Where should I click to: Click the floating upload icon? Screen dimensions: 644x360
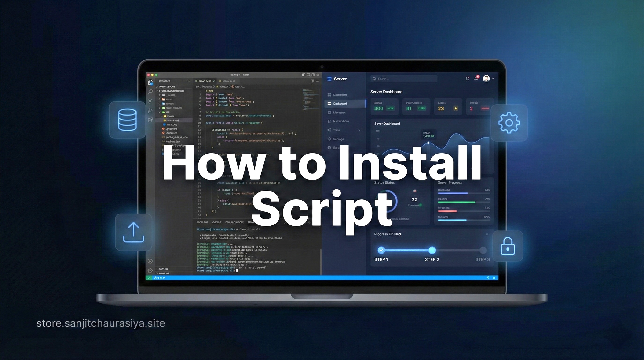(x=133, y=232)
